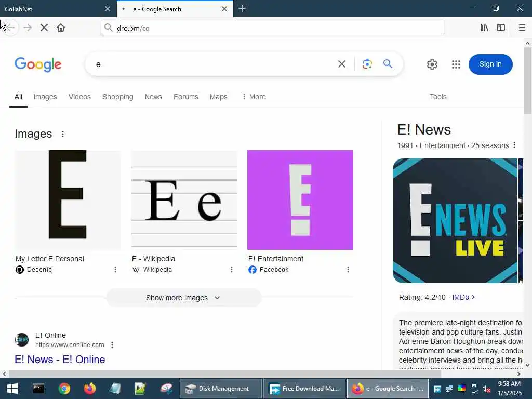This screenshot has width=532, height=399.
Task: Open the E! News Live poster image
Action: [x=455, y=220]
